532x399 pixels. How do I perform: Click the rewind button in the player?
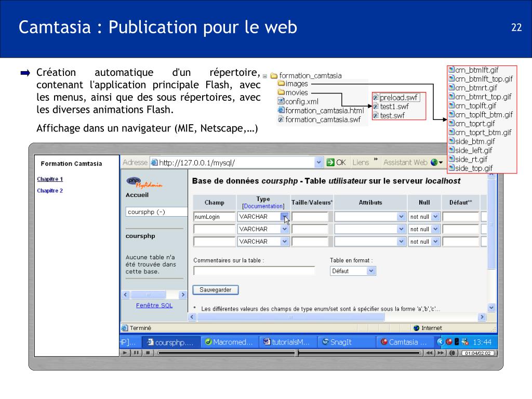[429, 353]
